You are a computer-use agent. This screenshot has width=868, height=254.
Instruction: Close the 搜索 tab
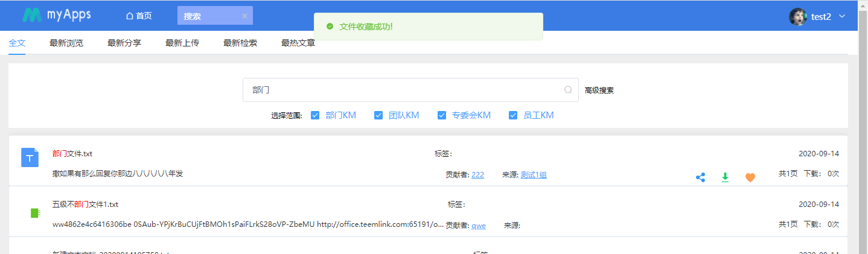coord(244,16)
